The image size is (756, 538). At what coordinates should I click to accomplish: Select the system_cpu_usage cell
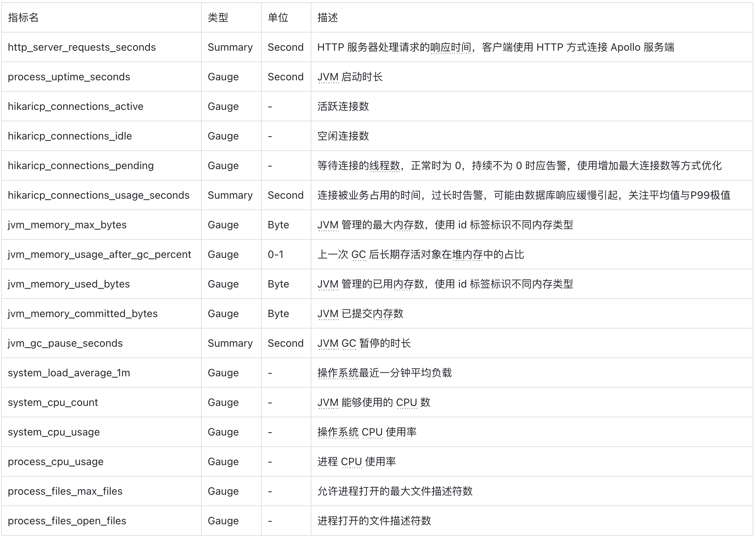(54, 432)
